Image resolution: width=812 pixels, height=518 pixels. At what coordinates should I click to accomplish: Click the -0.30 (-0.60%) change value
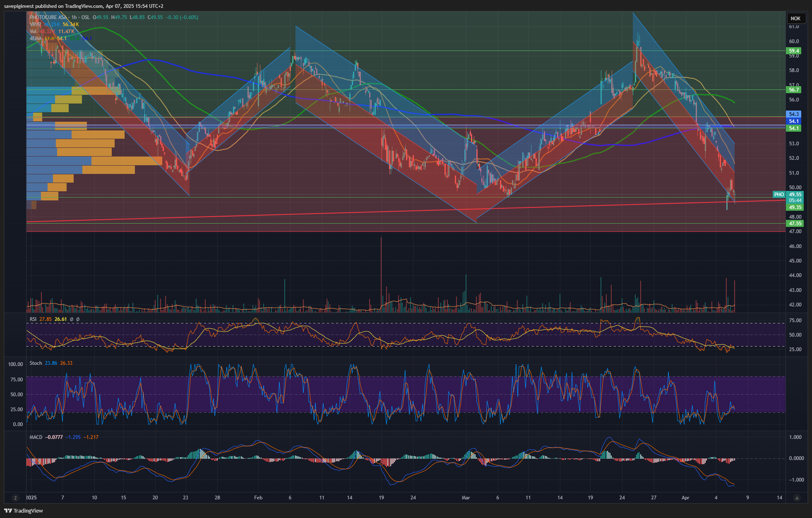coord(182,17)
